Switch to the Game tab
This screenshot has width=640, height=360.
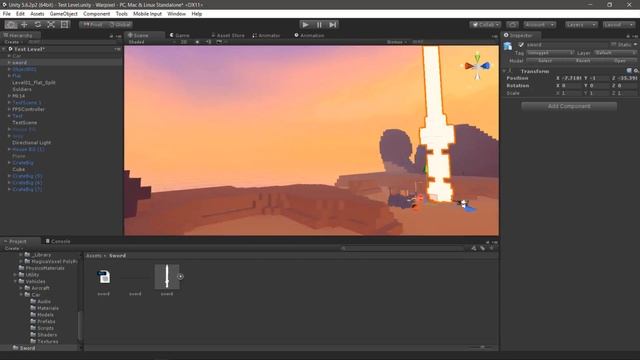click(180, 36)
